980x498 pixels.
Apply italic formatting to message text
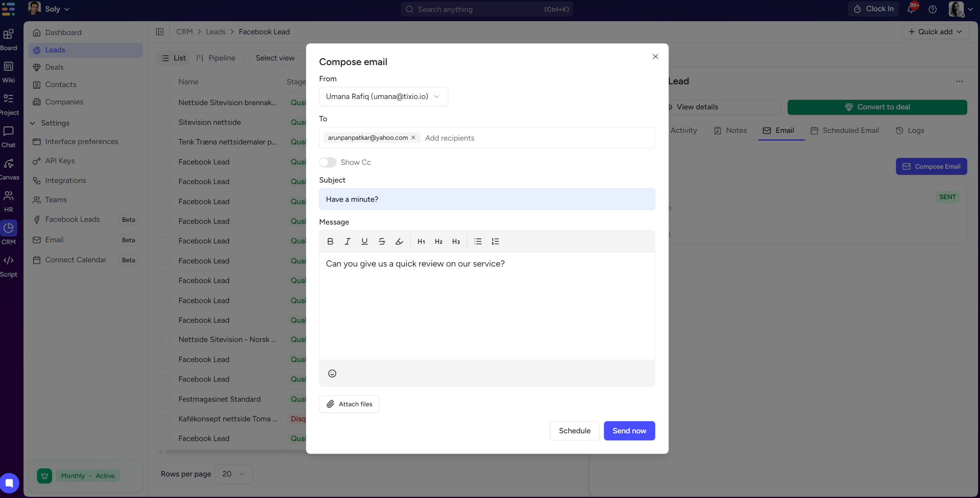tap(347, 241)
